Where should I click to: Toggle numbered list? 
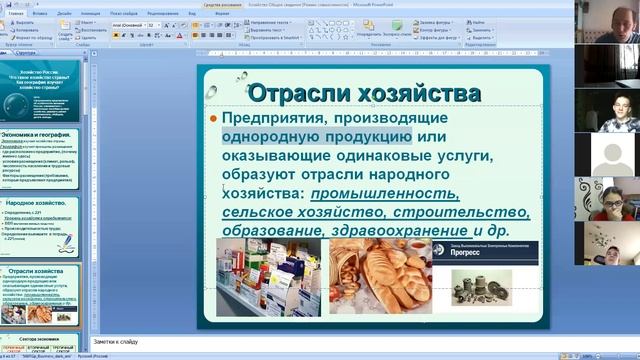[x=207, y=25]
